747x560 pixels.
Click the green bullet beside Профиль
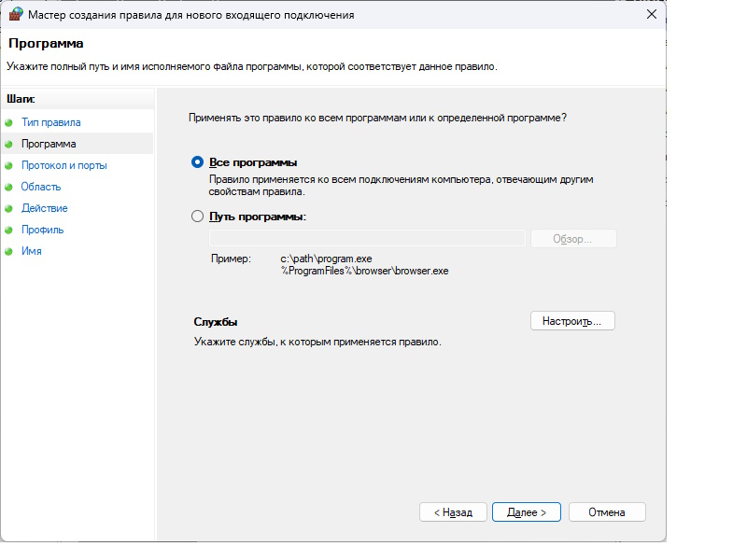tap(9, 230)
